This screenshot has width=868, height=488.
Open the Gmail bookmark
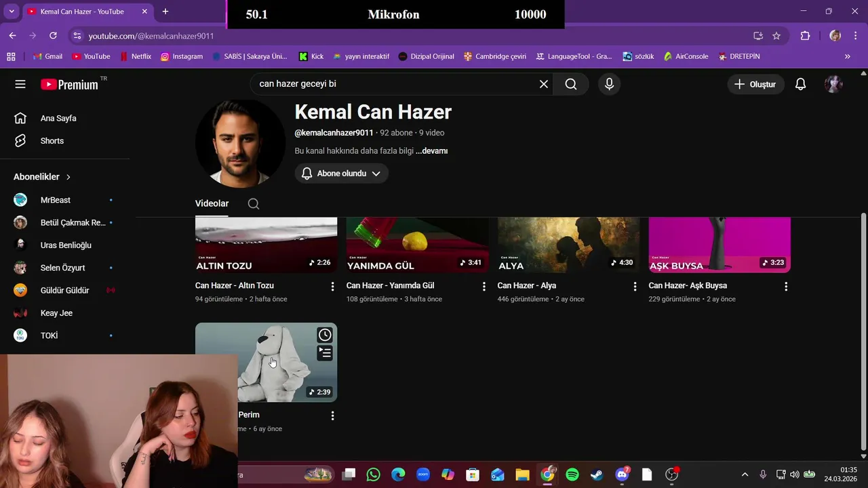[x=47, y=56]
